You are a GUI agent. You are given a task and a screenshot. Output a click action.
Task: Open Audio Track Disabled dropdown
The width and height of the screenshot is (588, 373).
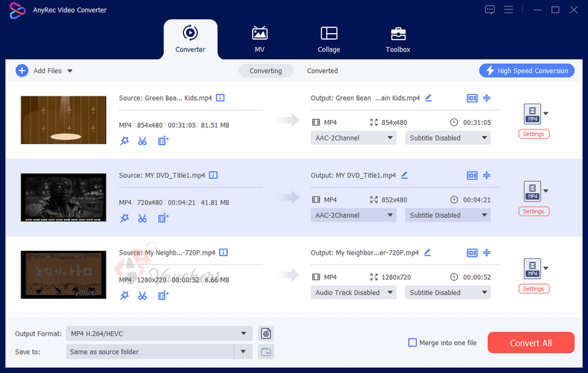coord(354,292)
